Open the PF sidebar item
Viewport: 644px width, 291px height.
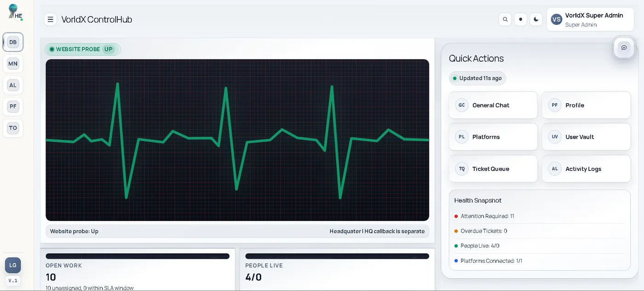(x=13, y=106)
